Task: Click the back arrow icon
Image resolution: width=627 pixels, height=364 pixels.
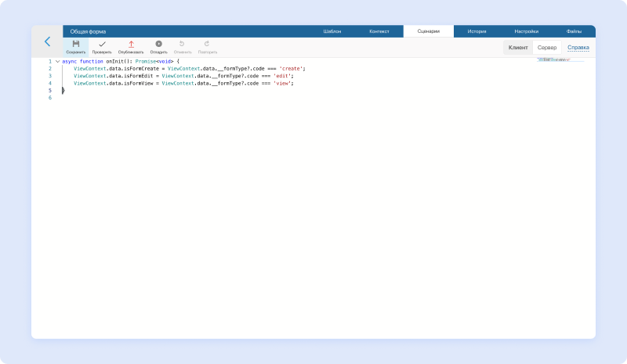Action: click(47, 41)
